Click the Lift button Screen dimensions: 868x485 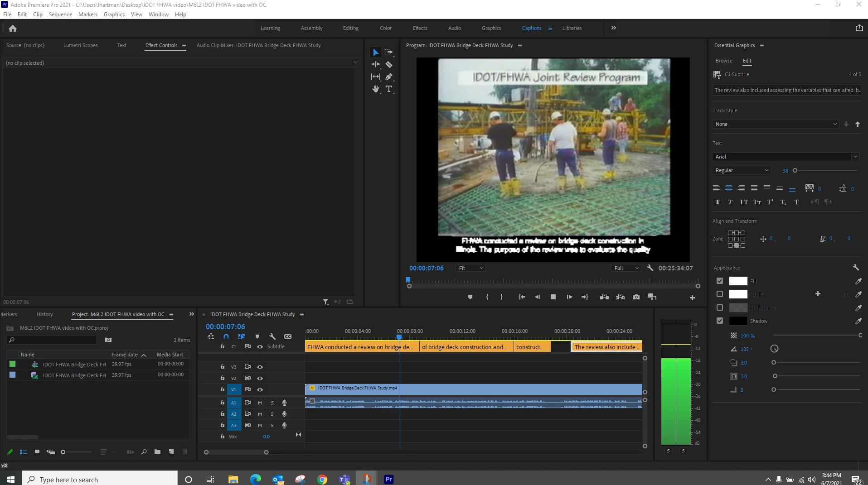604,297
